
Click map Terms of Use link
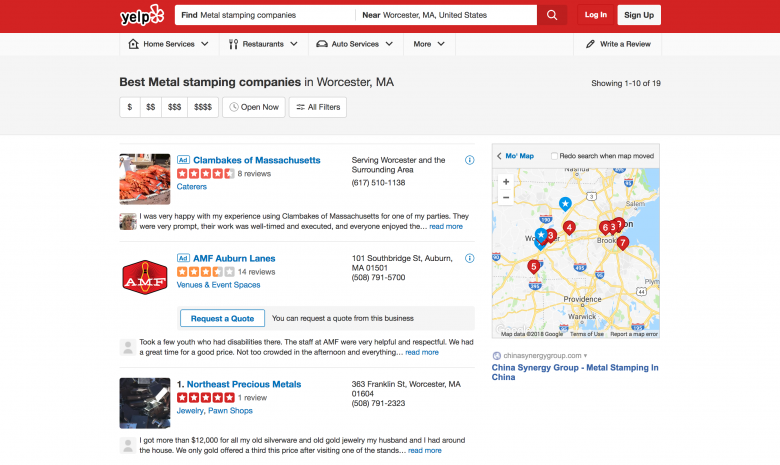click(x=587, y=334)
